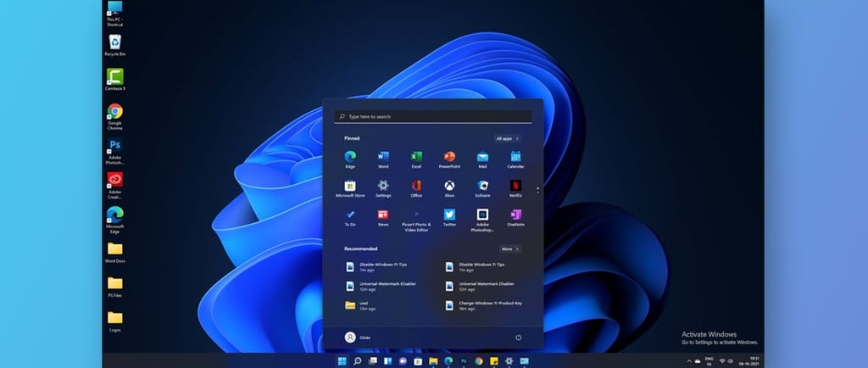Open Edge from the pinned apps
Image resolution: width=868 pixels, height=368 pixels.
(x=350, y=159)
